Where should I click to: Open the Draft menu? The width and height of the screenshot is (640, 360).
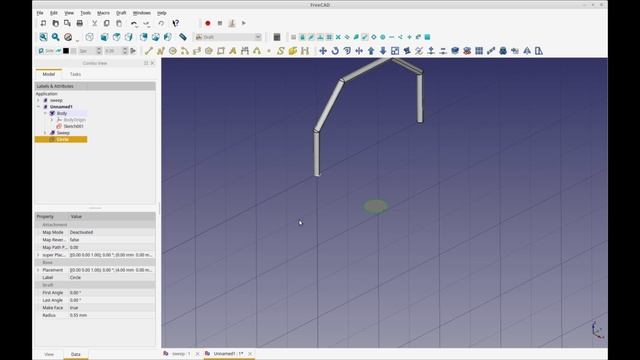pyautogui.click(x=121, y=13)
